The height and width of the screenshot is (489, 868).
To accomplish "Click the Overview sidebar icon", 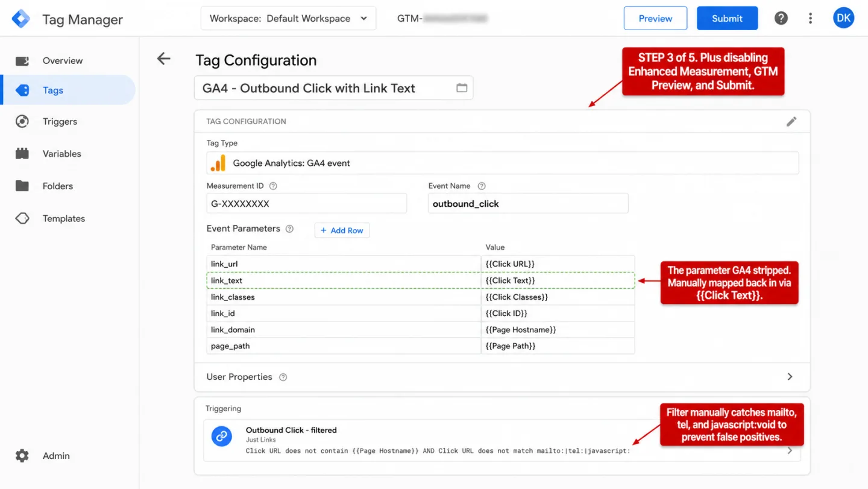I will (22, 61).
